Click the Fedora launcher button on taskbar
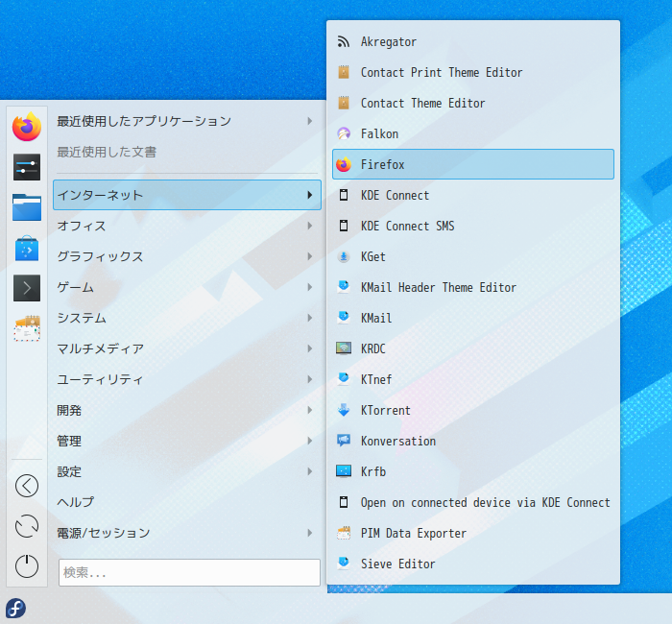This screenshot has height=624, width=672. [x=16, y=608]
